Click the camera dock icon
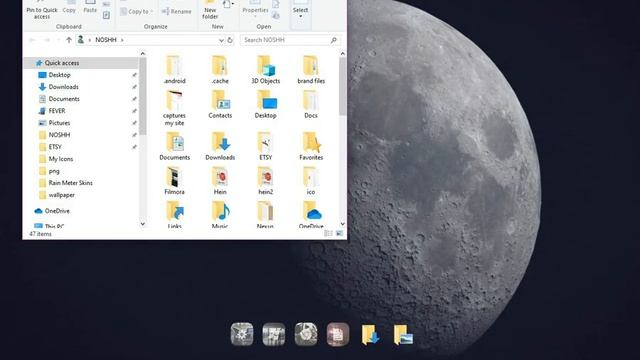 [x=306, y=334]
